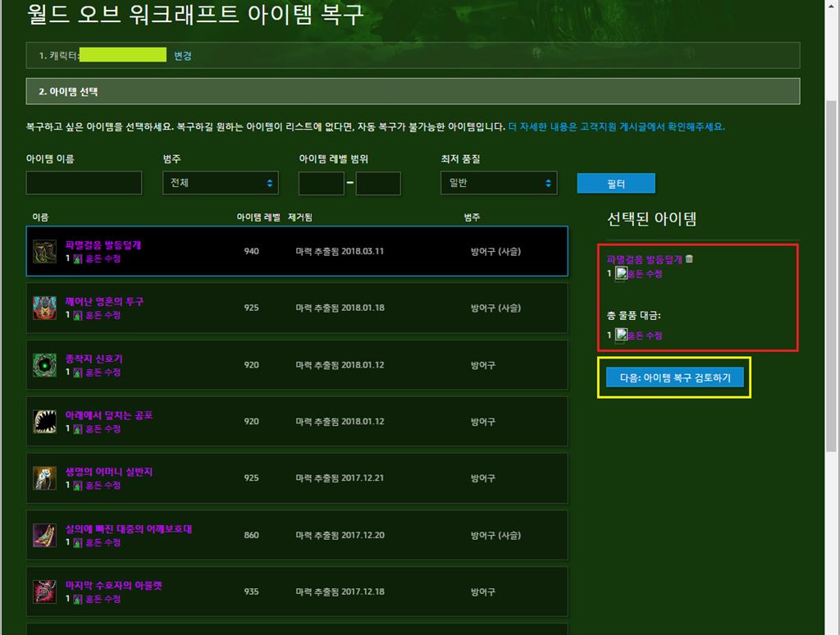Focus the 아이템 이름 text field
The width and height of the screenshot is (840, 635).
84,183
